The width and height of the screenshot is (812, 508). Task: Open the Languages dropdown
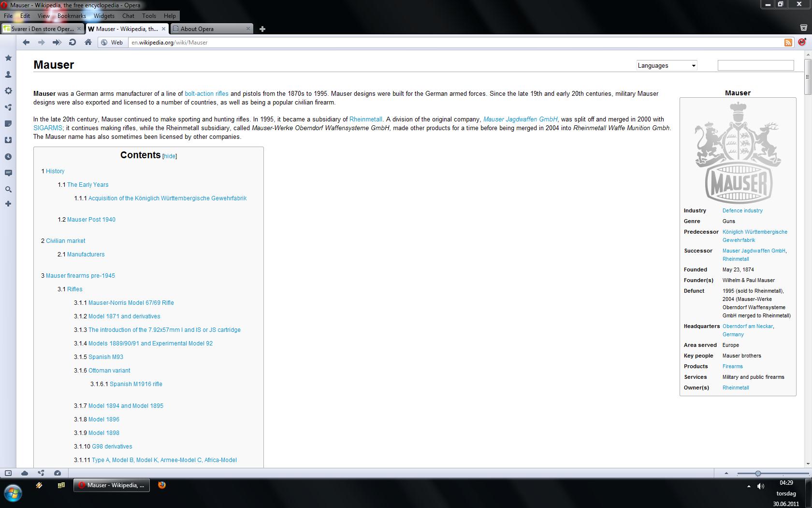coord(667,65)
